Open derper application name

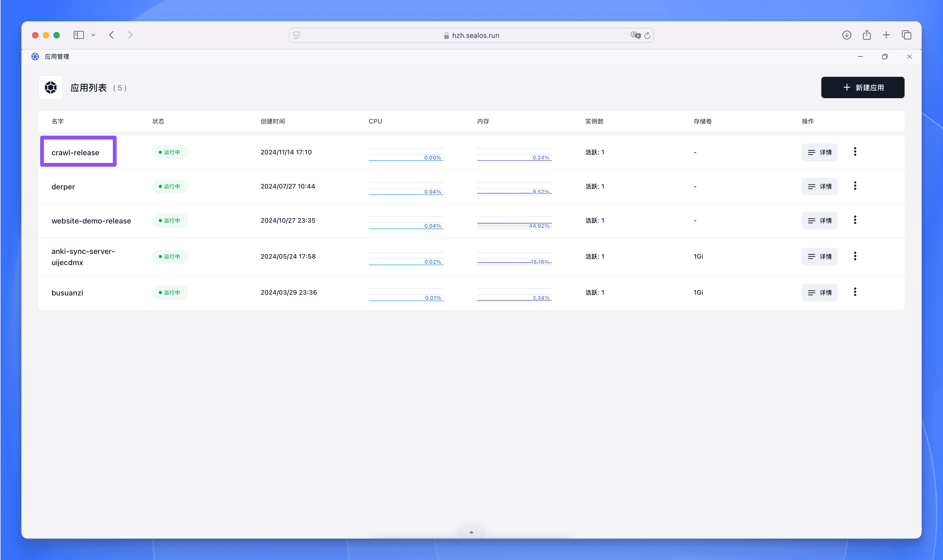(x=63, y=187)
